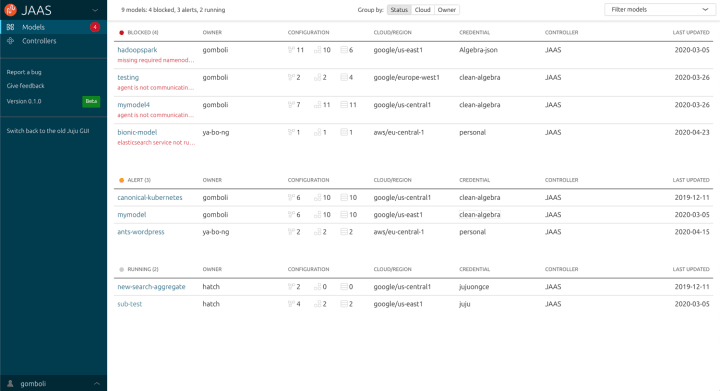This screenshot has width=720, height=391.
Task: Click the google/europe-west1 region cell
Action: 406,77
